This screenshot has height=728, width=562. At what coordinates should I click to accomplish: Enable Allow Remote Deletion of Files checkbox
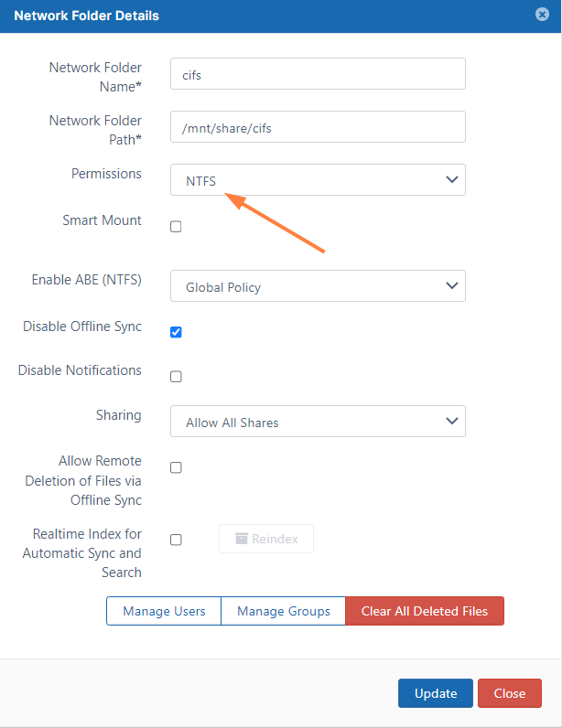click(x=176, y=467)
